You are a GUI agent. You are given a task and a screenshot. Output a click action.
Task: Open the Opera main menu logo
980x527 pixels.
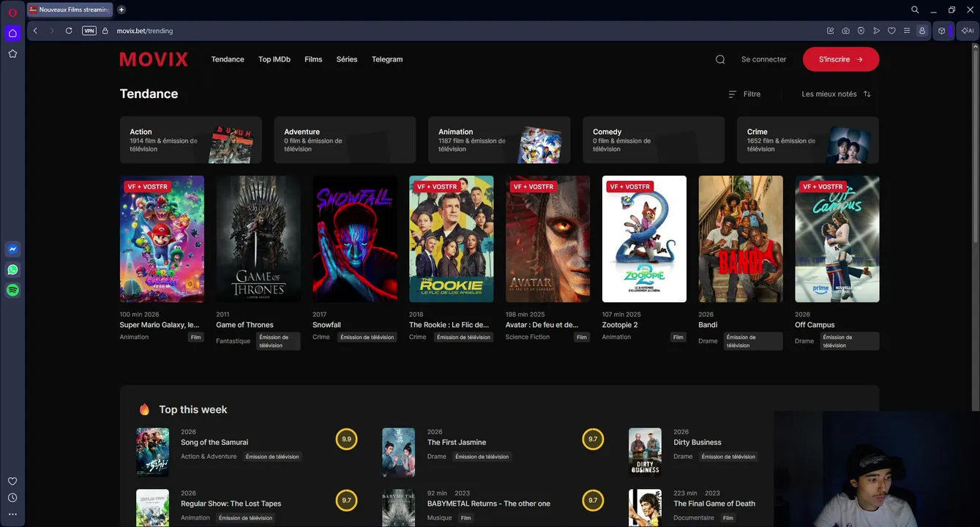point(12,12)
